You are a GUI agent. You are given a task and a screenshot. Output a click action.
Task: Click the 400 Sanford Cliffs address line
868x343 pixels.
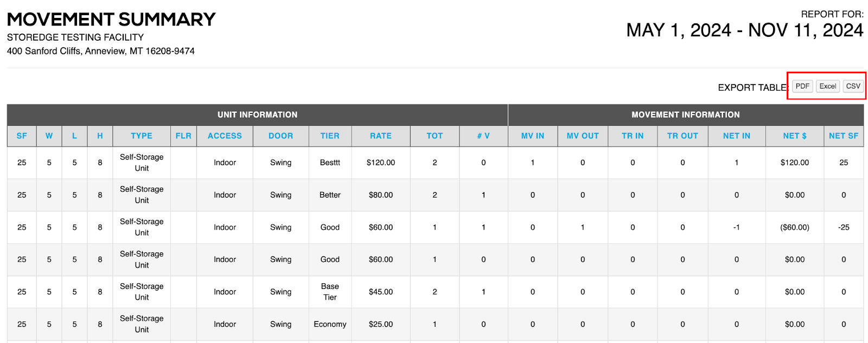pos(101,51)
